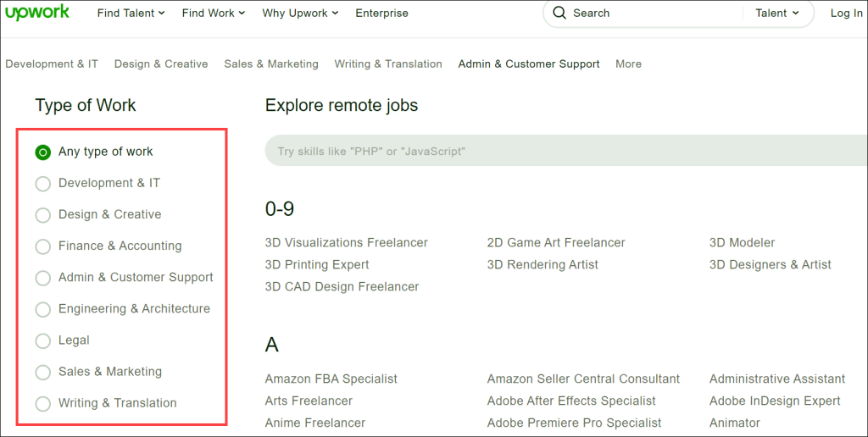Click the Upwork logo
This screenshot has width=868, height=437.
37,12
